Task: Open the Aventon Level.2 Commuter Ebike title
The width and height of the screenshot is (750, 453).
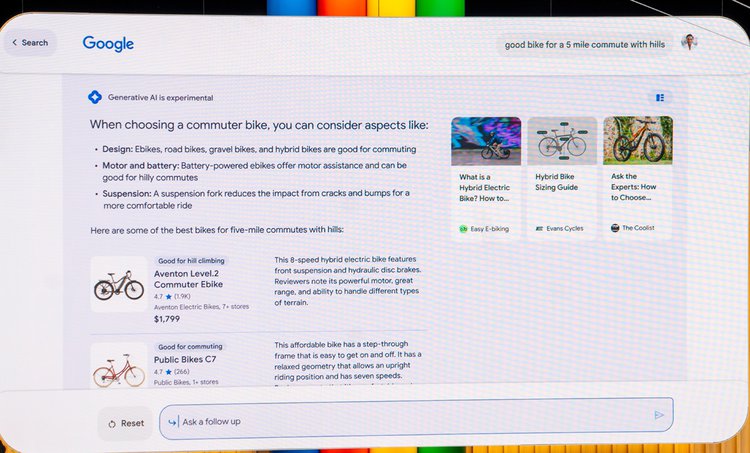Action: point(188,278)
